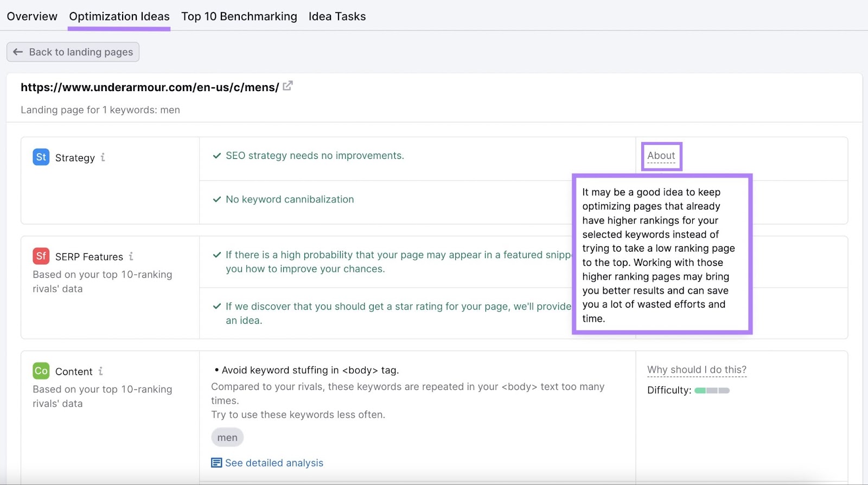This screenshot has height=485, width=868.
Task: Click Why should I do this? link
Action: pos(697,370)
